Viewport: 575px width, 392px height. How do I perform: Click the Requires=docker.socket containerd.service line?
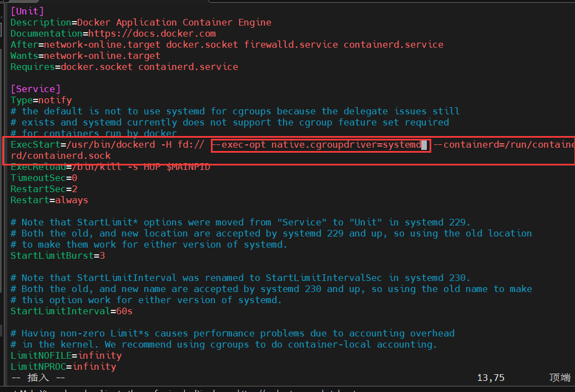click(x=124, y=67)
